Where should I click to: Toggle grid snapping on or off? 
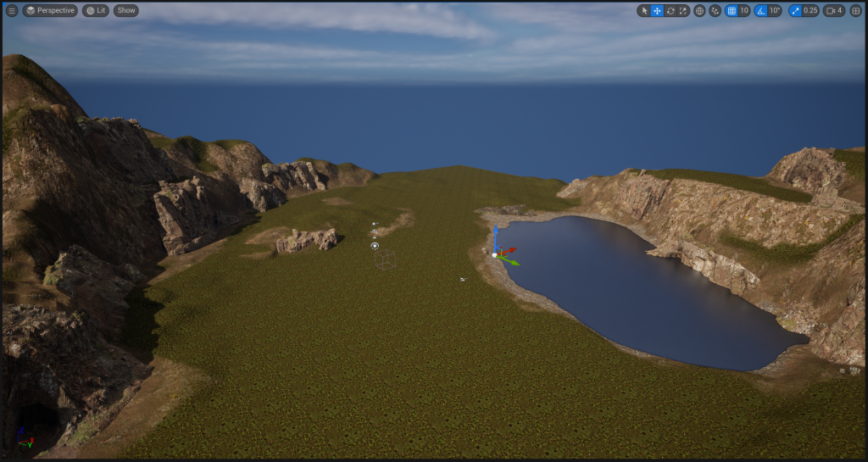(732, 11)
